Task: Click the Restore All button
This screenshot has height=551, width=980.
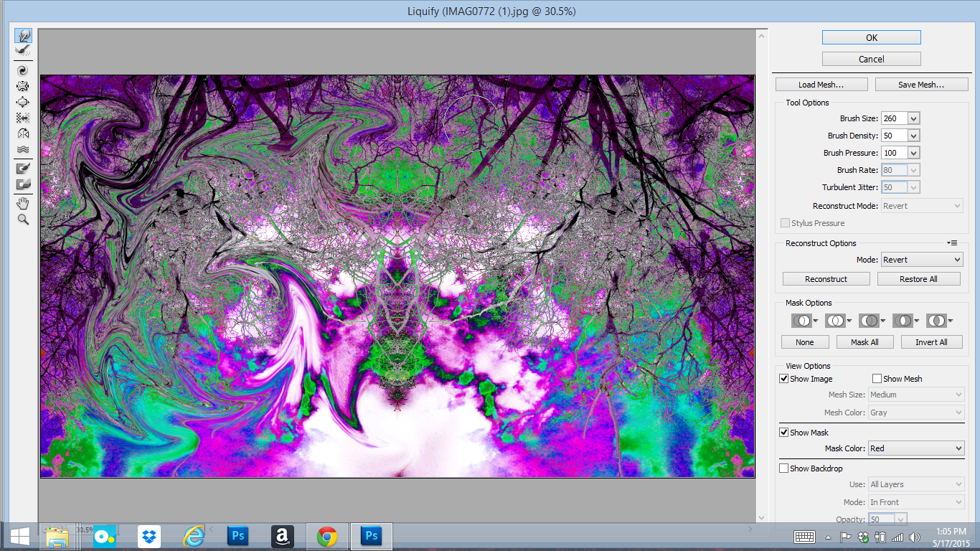Action: tap(919, 279)
